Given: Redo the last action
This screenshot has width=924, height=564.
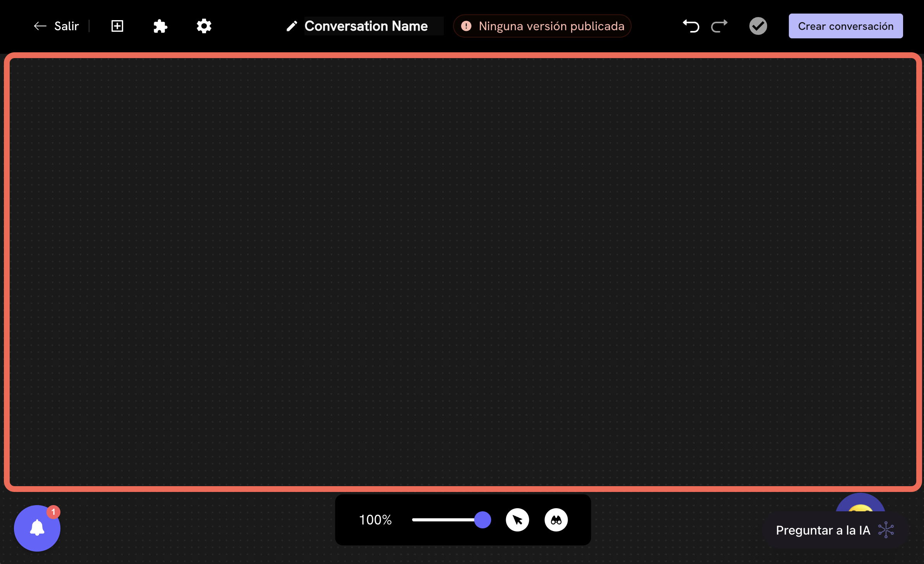Looking at the screenshot, I should [720, 26].
